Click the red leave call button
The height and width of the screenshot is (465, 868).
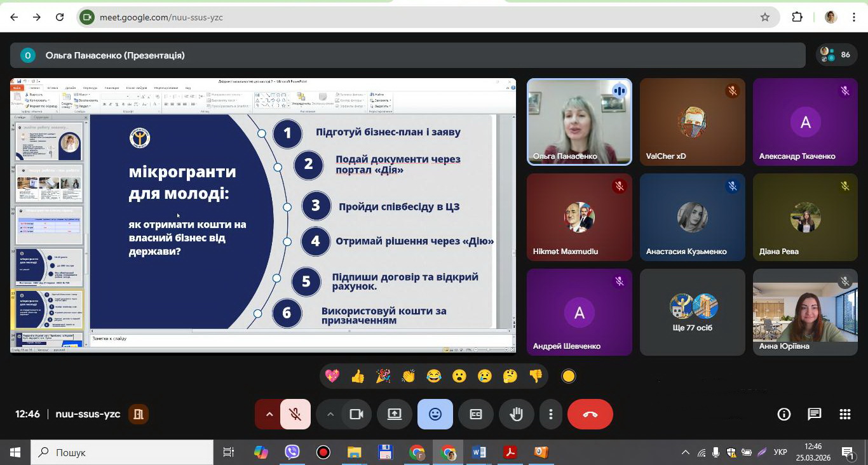click(x=590, y=414)
